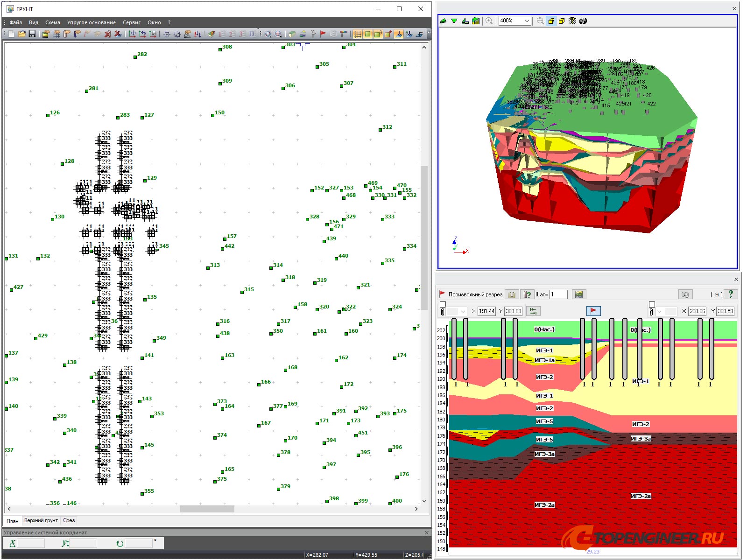The image size is (747, 560).
Task: Click the green question mark help button
Action: tap(731, 294)
